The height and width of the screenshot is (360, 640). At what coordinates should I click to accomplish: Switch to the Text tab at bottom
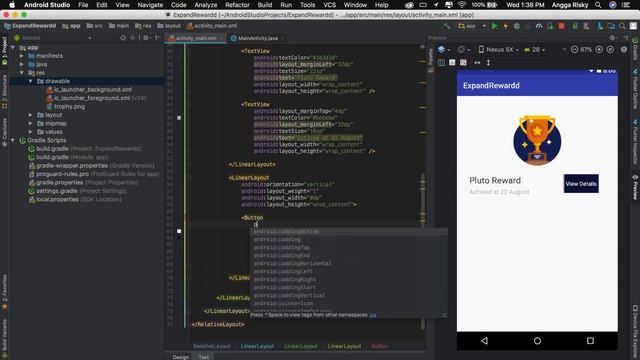[x=204, y=357]
